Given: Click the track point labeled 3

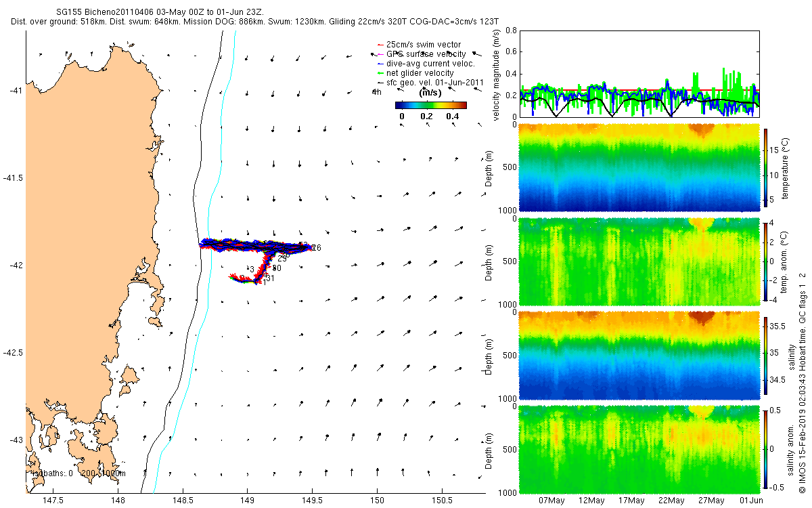Looking at the screenshot, I should (251, 270).
